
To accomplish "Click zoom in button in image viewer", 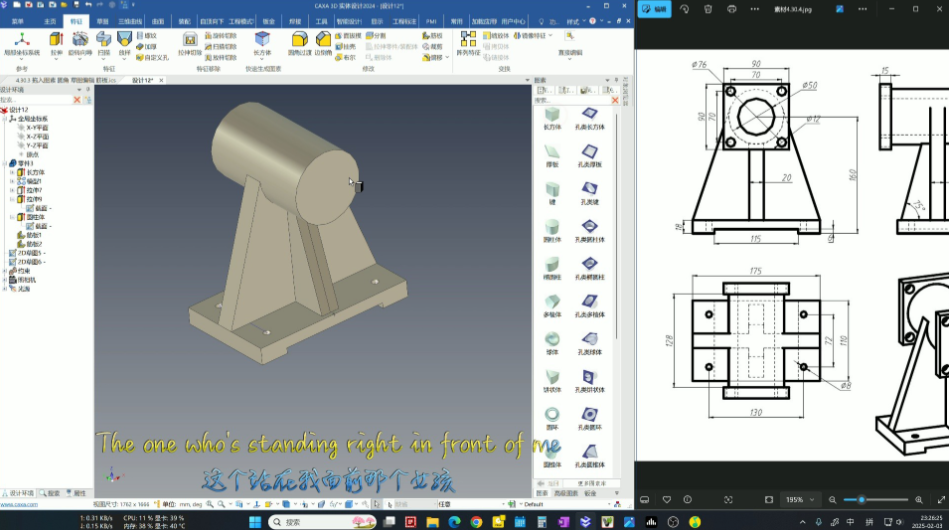I will tap(919, 500).
